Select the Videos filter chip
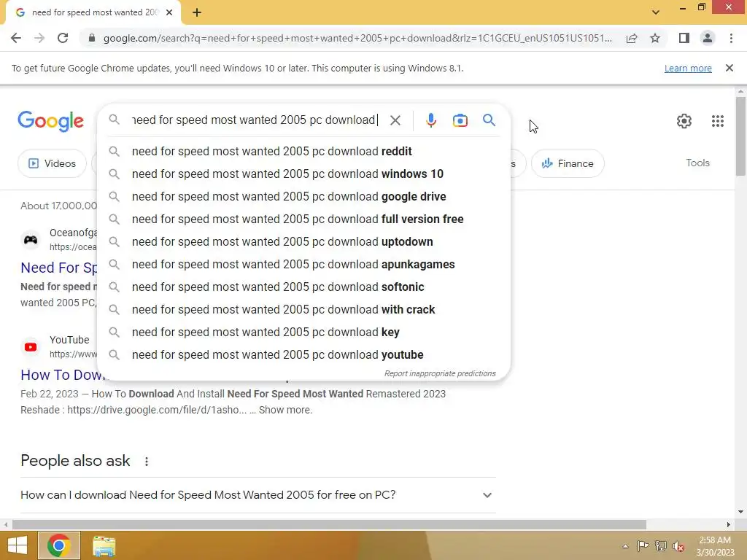Screen dimensions: 747x560 (x=52, y=163)
